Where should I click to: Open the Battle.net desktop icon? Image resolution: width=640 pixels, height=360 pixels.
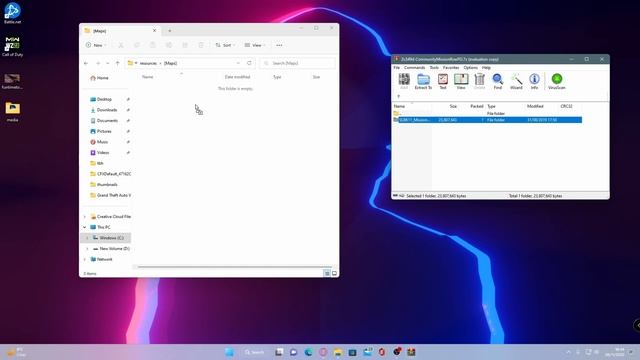click(x=12, y=12)
